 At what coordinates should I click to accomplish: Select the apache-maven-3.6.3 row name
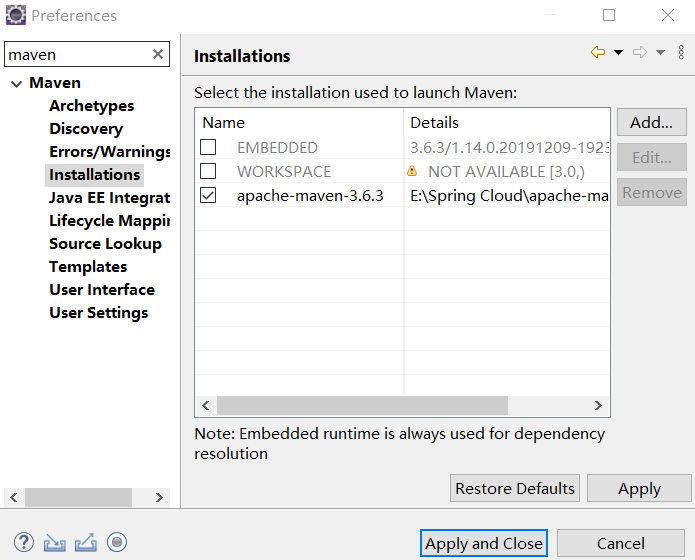[x=310, y=196]
